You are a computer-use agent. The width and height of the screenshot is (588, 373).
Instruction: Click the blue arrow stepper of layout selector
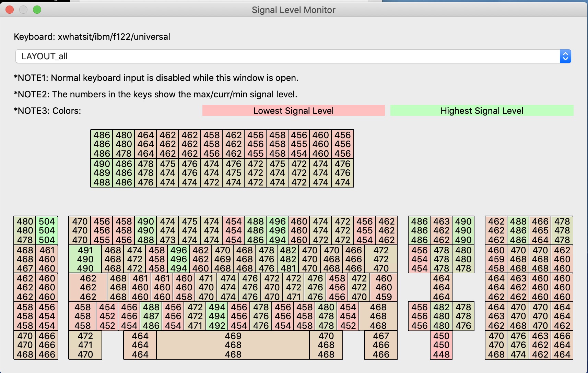pyautogui.click(x=565, y=56)
